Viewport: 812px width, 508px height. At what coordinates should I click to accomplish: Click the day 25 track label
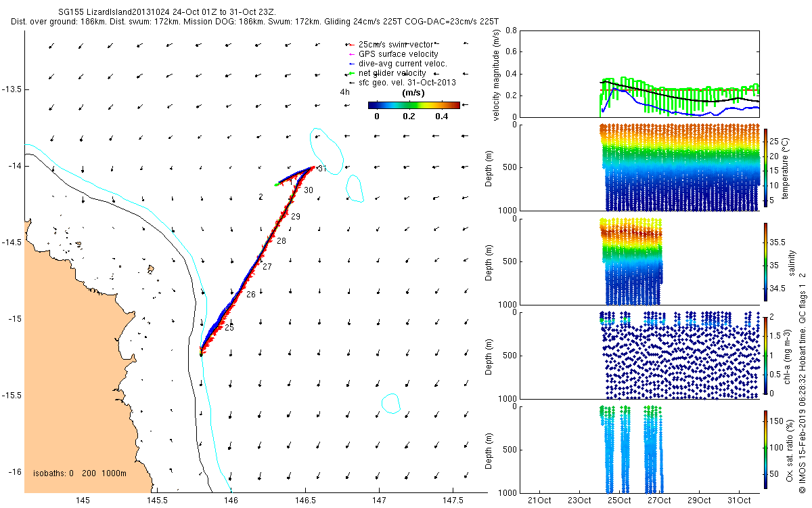click(229, 328)
